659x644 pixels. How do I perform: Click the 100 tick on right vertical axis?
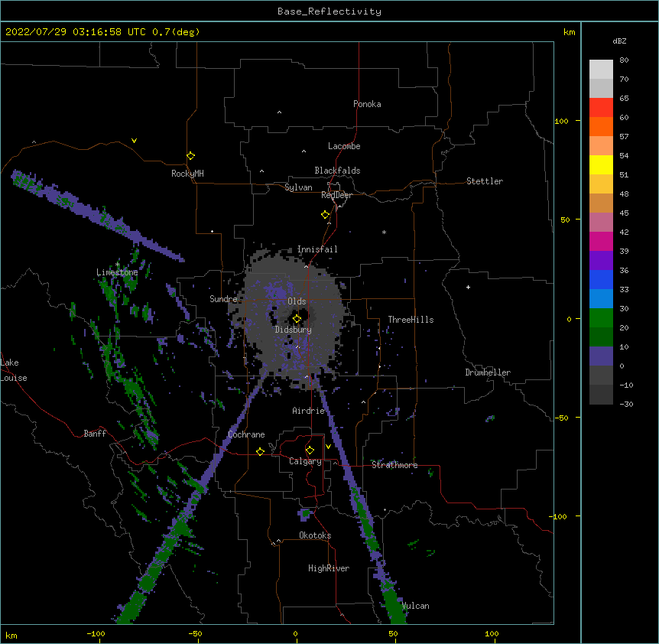tap(561, 121)
